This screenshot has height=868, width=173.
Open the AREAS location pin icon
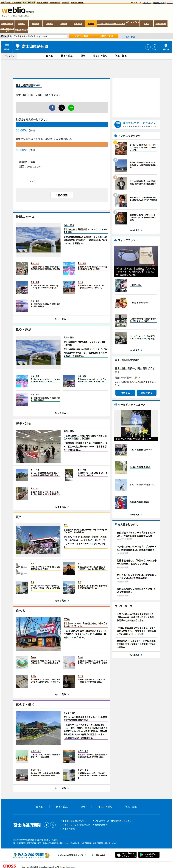166,47
